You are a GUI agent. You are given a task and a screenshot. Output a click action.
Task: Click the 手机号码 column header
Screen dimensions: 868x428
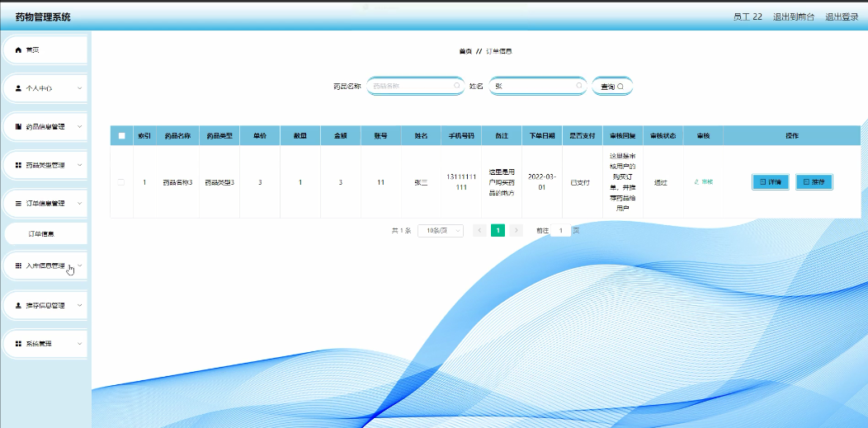(x=461, y=135)
